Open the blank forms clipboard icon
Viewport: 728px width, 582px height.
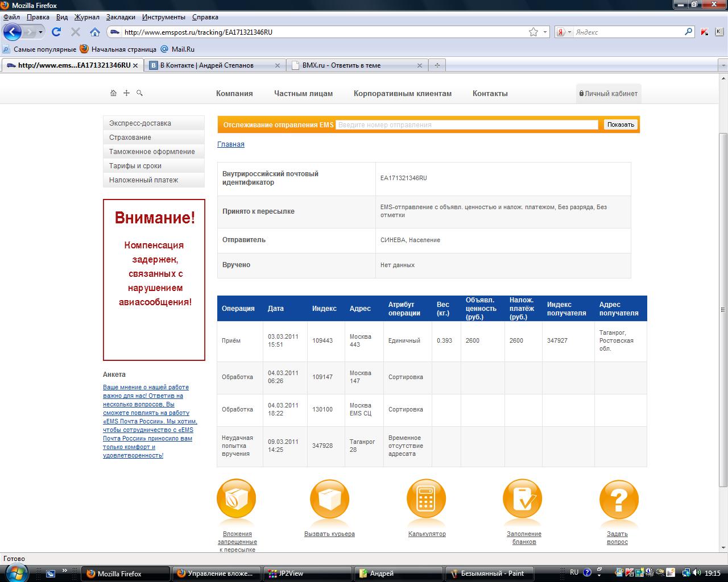click(523, 499)
